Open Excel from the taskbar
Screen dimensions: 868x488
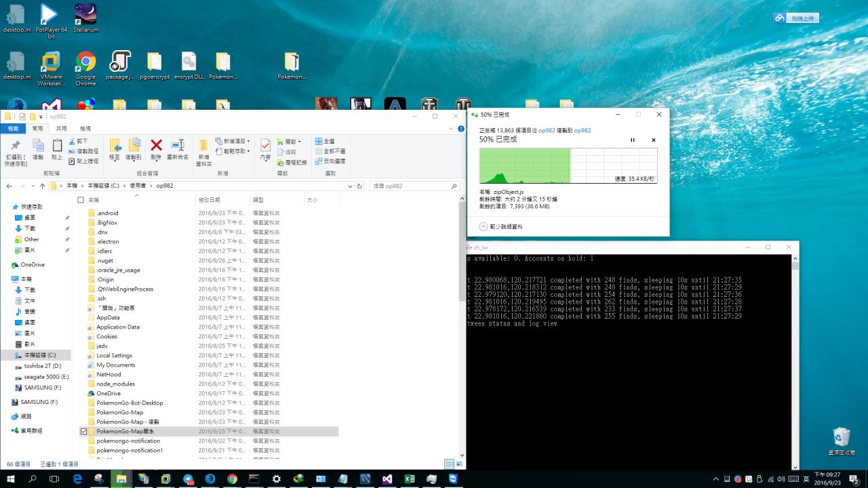[409, 479]
